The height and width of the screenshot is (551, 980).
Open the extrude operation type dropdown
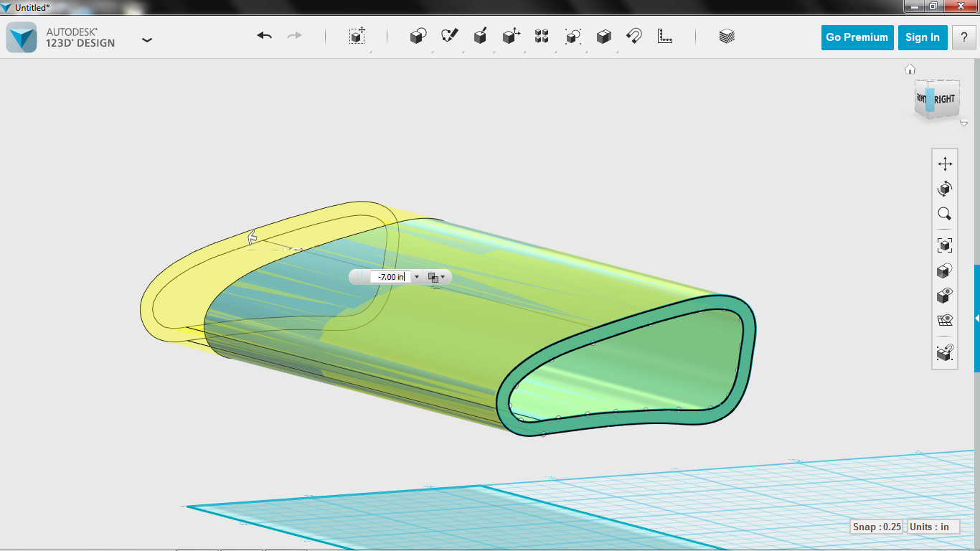click(x=436, y=277)
